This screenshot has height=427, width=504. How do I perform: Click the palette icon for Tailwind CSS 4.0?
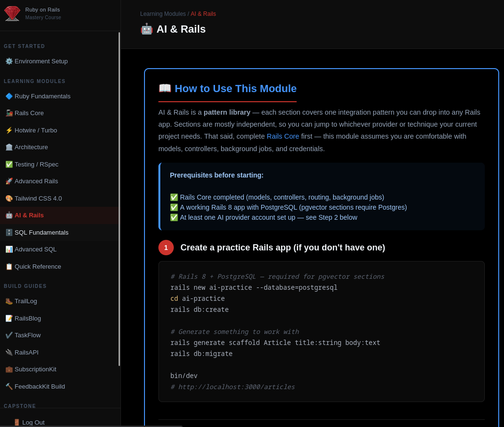9,198
